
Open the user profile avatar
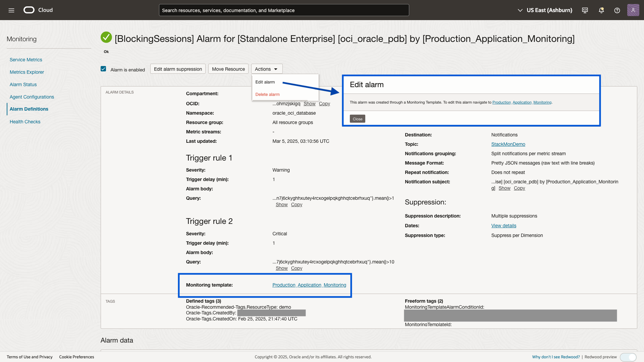tap(633, 10)
